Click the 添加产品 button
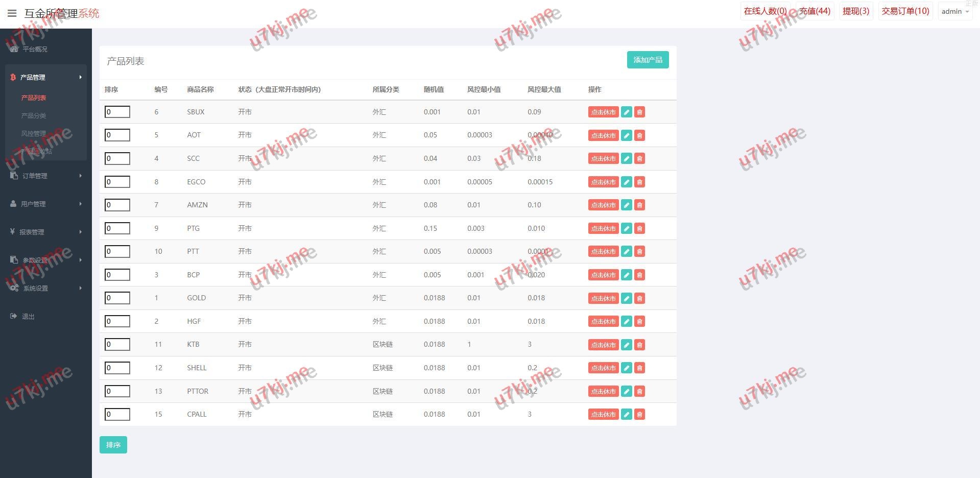Viewport: 980px width, 478px height. tap(648, 60)
